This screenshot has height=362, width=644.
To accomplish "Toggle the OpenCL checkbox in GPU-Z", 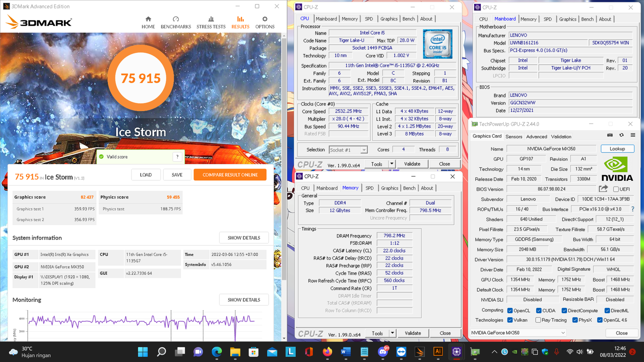I will pos(510,310).
